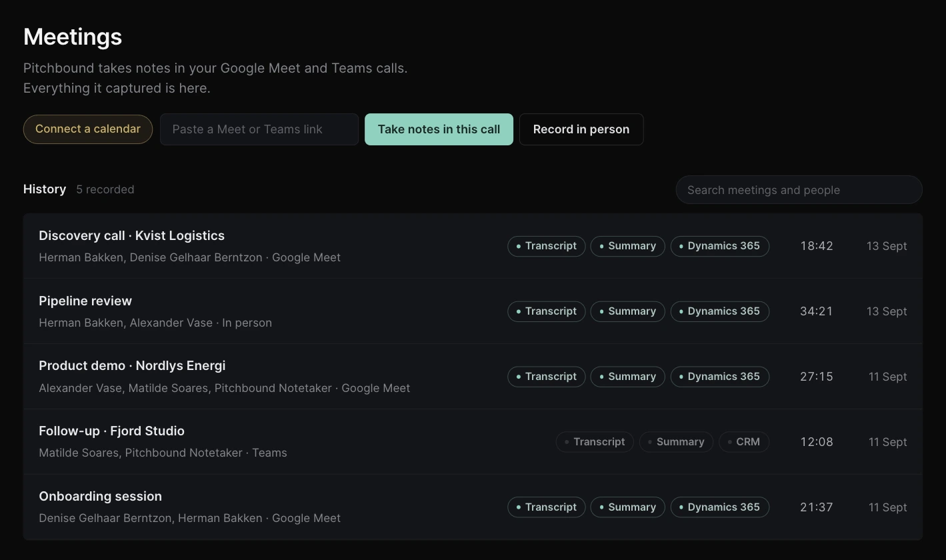Select the dimmed Transcript chip for Fjord Studio
Viewport: 946px width, 560px height.
pyautogui.click(x=595, y=442)
